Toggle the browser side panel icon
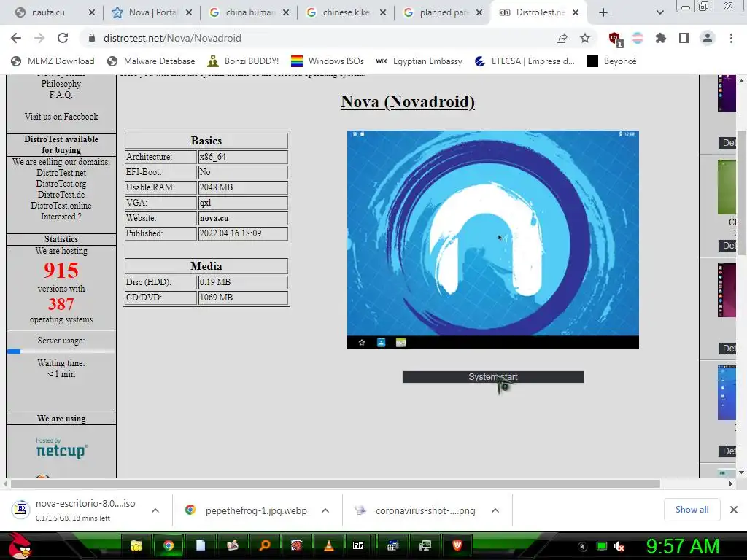This screenshot has height=560, width=747. (684, 38)
